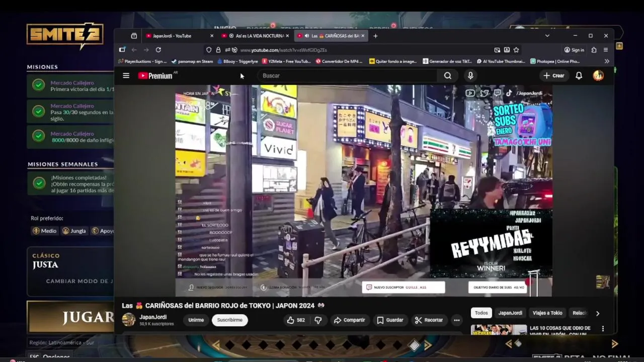Select Jungla preferred role
This screenshot has width=644, height=362.
(x=74, y=231)
